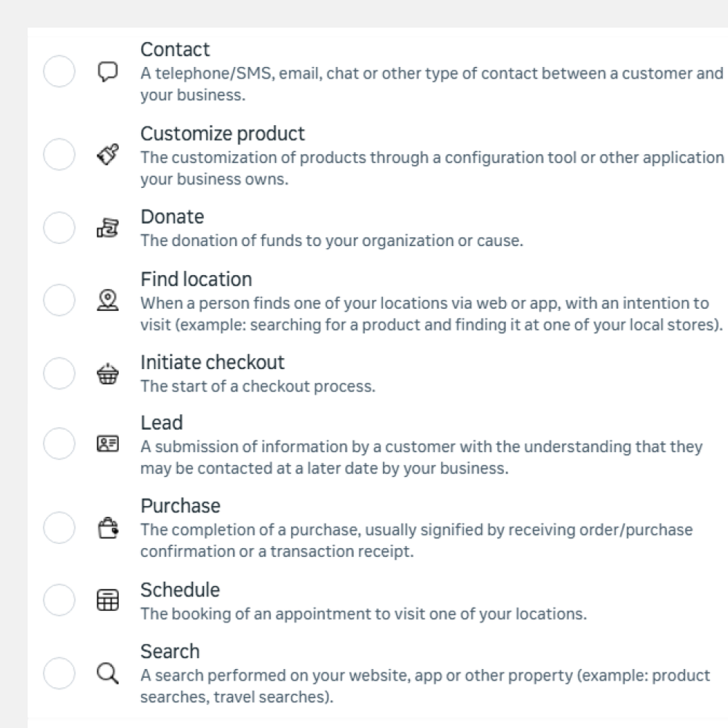Click the Purchase event title text
Screen dimensions: 728x728
click(x=180, y=505)
